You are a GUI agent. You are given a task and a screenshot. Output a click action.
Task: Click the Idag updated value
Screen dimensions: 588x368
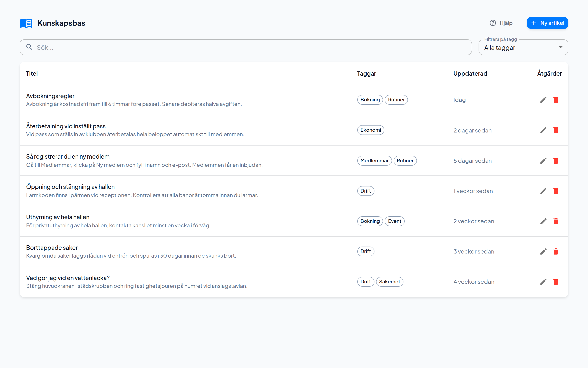pos(459,100)
